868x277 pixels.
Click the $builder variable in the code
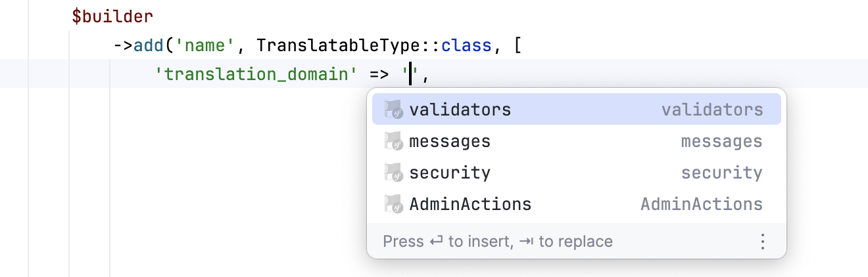tap(112, 16)
